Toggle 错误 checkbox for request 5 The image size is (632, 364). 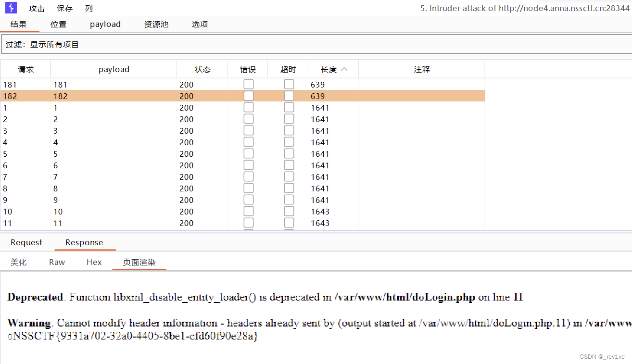[x=248, y=153]
